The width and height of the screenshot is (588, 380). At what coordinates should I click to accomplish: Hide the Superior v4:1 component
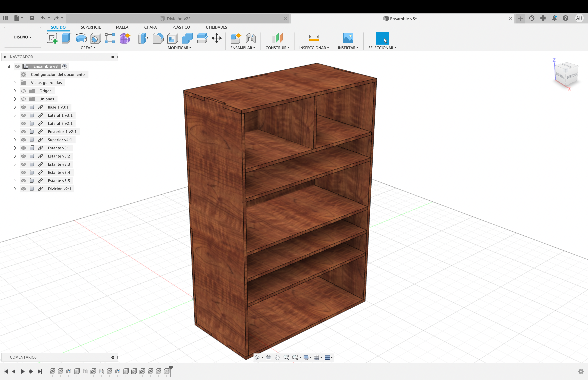pyautogui.click(x=23, y=140)
